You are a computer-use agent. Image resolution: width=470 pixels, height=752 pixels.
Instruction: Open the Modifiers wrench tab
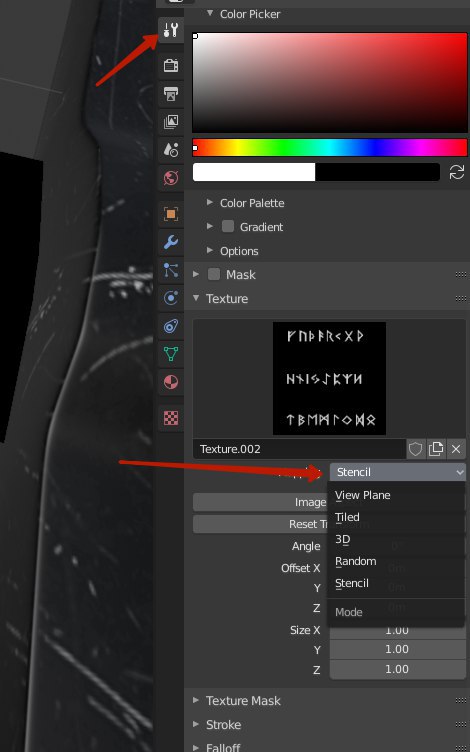click(x=171, y=242)
